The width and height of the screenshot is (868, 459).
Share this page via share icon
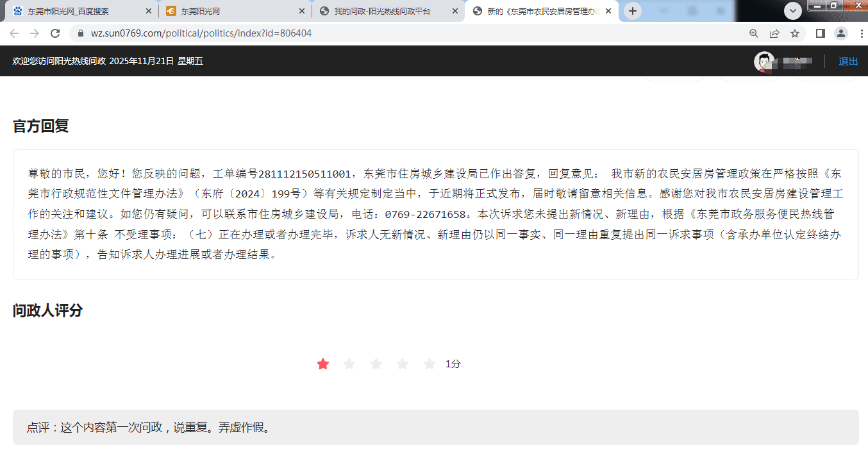tap(774, 33)
